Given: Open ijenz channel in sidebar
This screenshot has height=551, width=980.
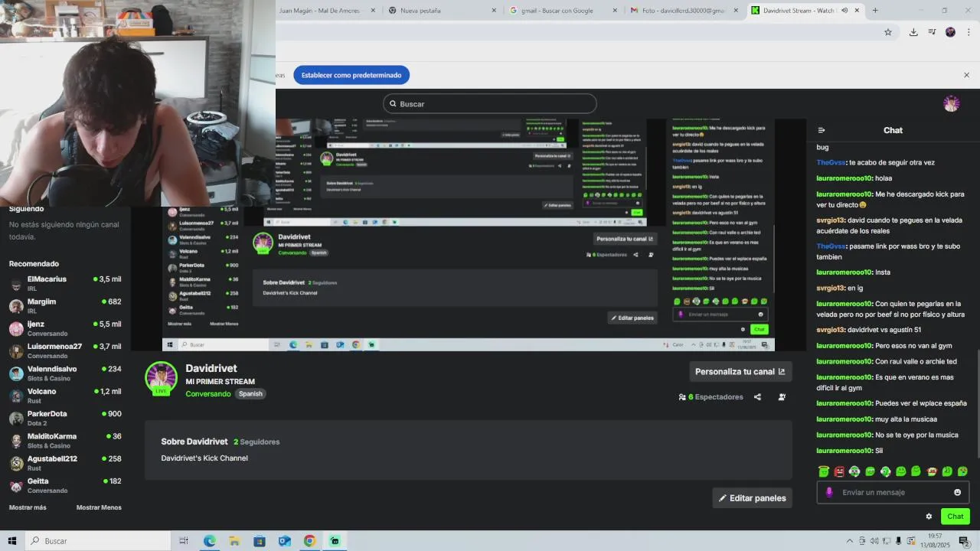Looking at the screenshot, I should point(65,328).
